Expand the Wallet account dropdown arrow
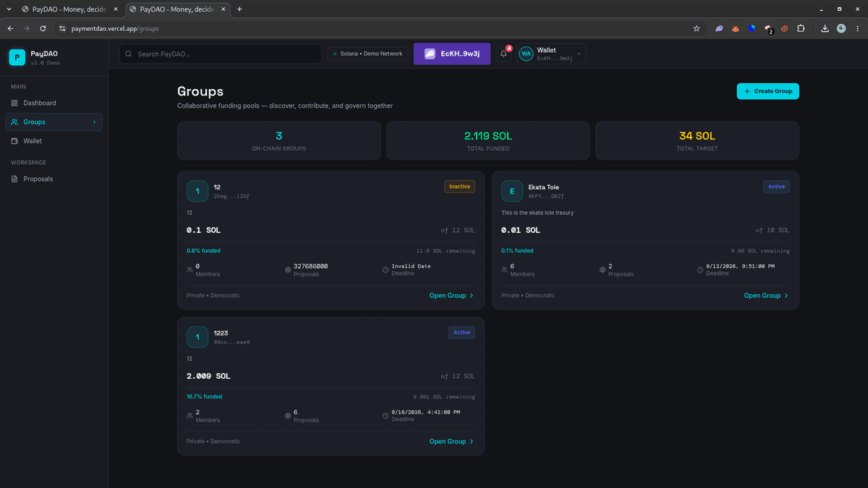868x488 pixels. click(579, 53)
